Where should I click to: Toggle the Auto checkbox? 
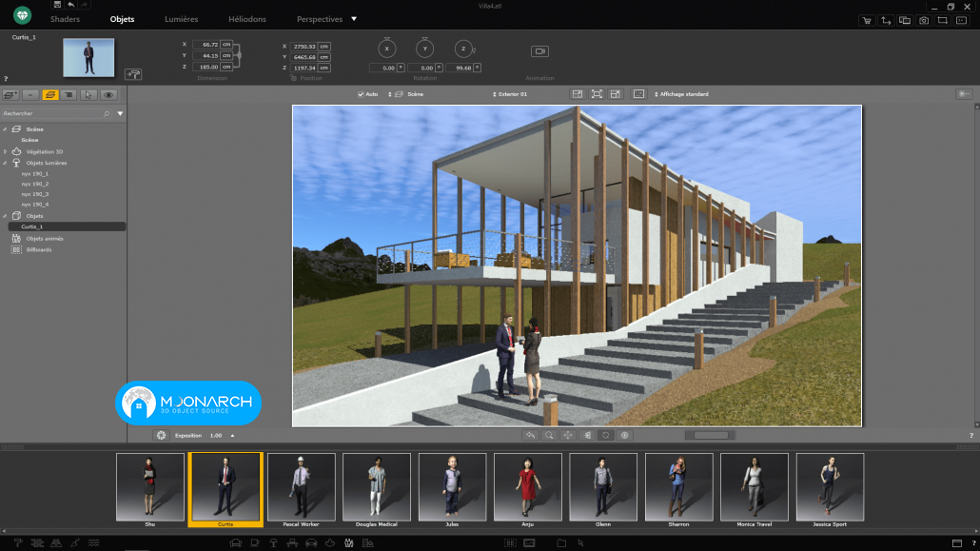pyautogui.click(x=361, y=94)
